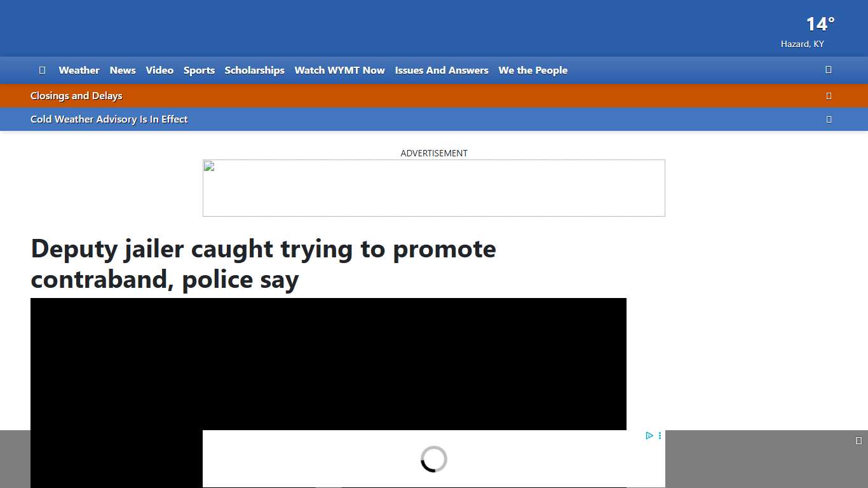Screen dimensions: 868x488
Task: Open the site search icon
Action: (828, 70)
